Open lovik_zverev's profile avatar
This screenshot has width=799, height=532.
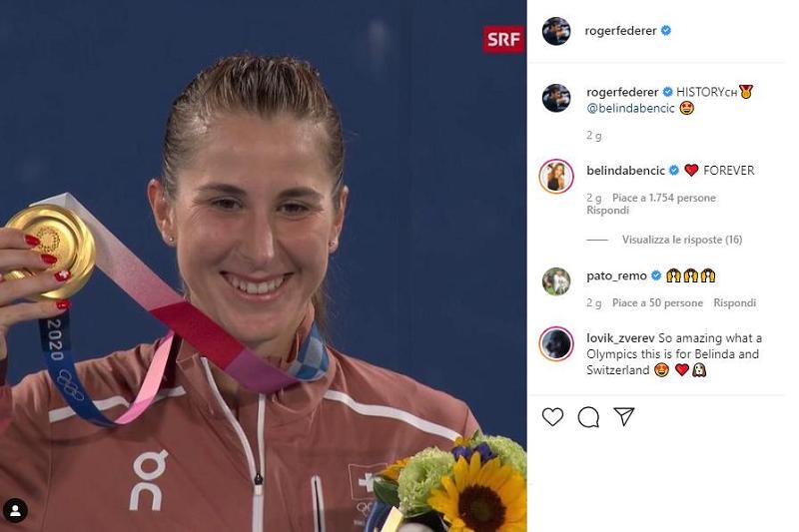[556, 343]
